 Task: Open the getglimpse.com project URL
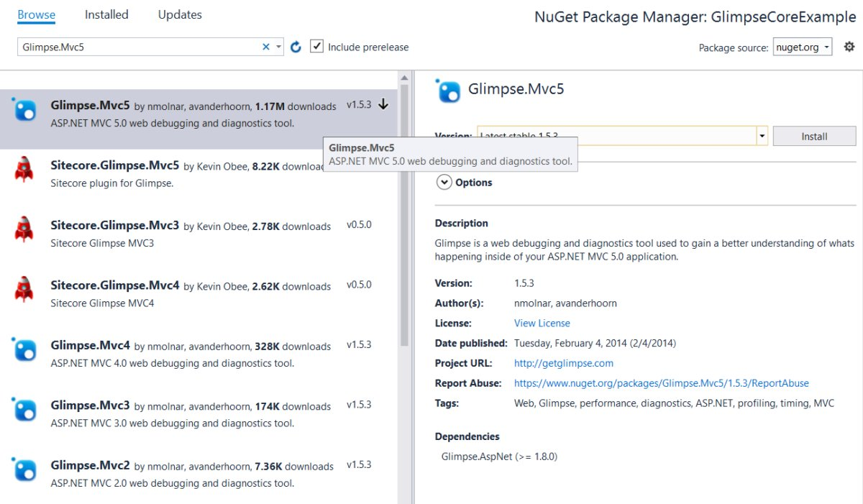pos(564,363)
